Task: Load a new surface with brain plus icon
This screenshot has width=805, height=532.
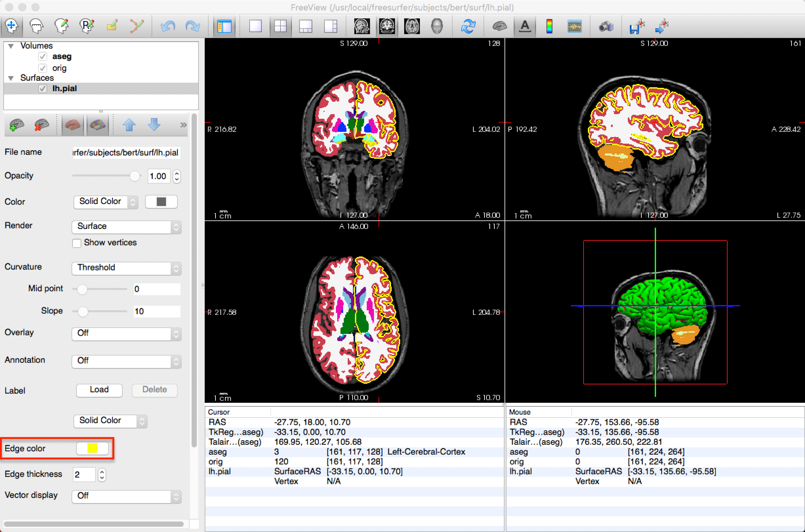Action: [x=17, y=125]
